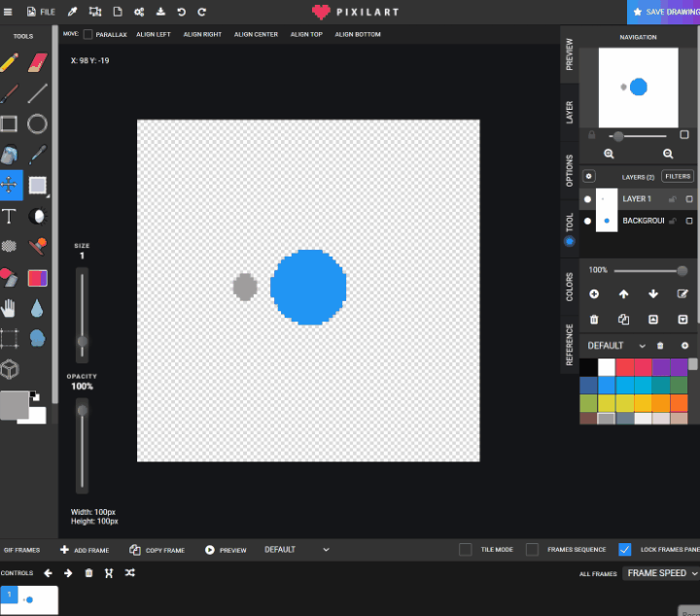Select the Blur droplet tool

point(38,308)
